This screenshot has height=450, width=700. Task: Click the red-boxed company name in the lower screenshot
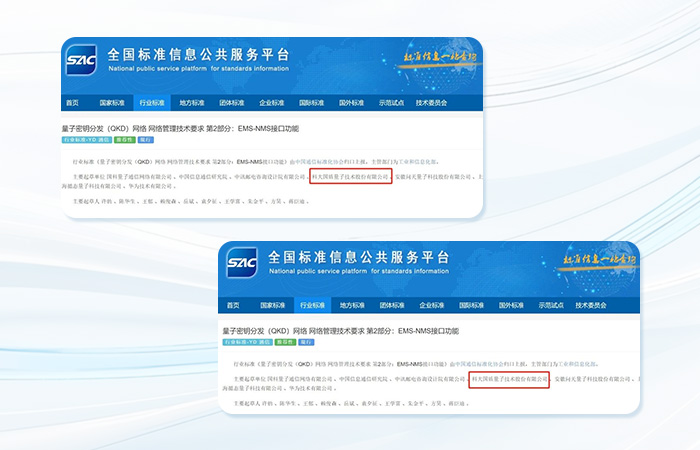pyautogui.click(x=509, y=379)
